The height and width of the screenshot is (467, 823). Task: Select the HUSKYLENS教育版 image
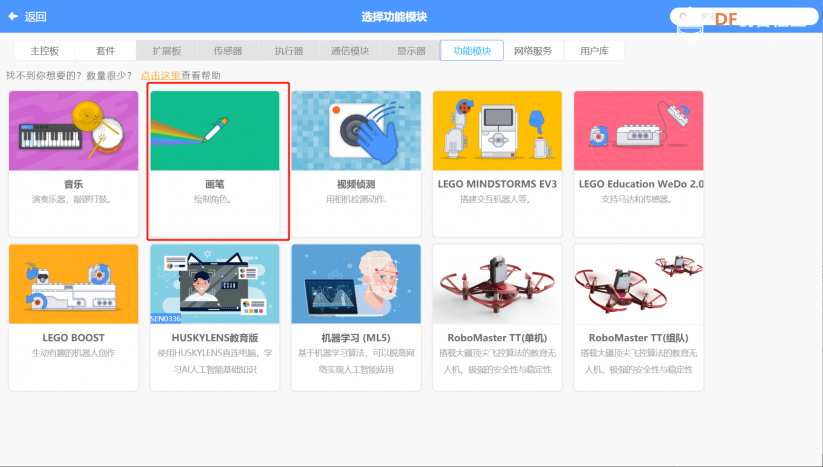pos(215,284)
